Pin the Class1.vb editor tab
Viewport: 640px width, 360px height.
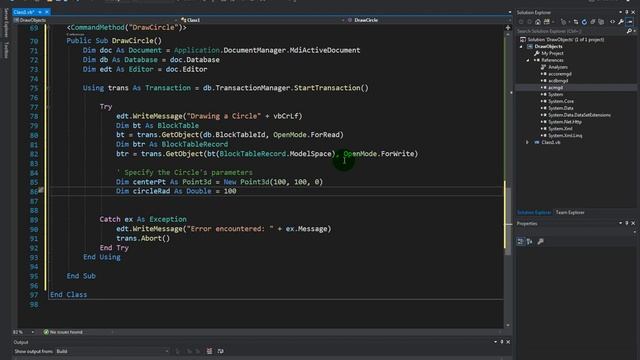coord(40,12)
